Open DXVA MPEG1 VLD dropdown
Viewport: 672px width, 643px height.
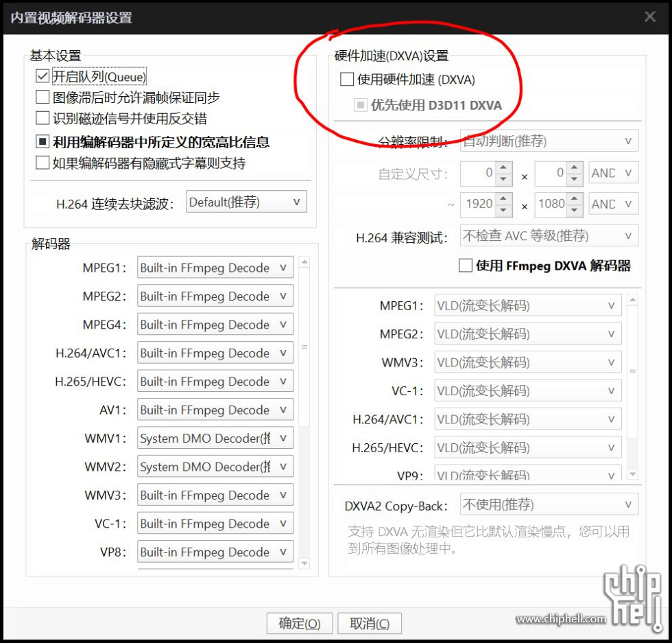point(528,305)
